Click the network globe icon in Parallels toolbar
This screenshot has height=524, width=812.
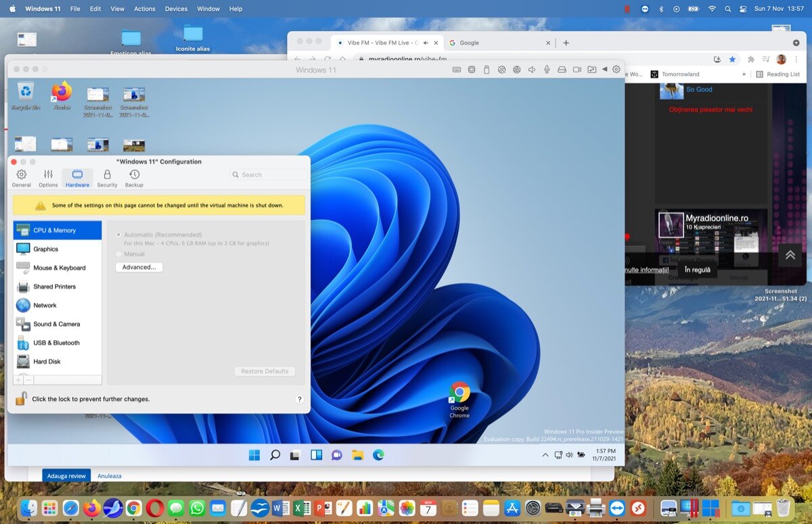pyautogui.click(x=516, y=70)
